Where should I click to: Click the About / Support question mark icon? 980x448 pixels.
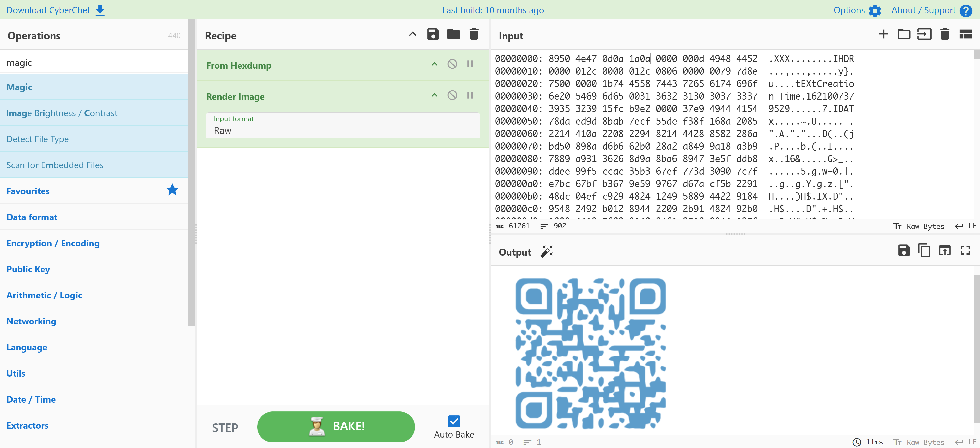click(966, 11)
